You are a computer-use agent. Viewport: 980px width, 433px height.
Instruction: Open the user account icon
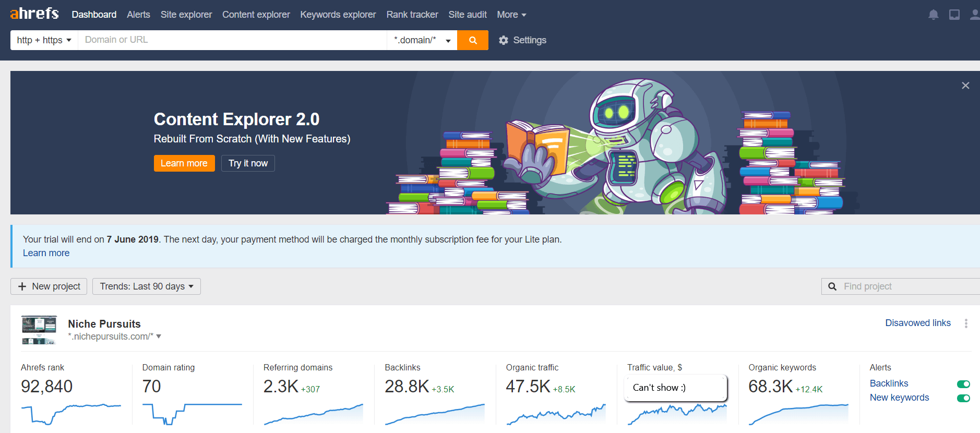click(x=974, y=15)
